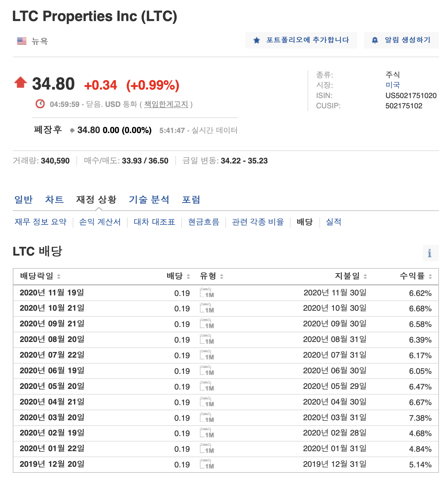This screenshot has width=448, height=481.
Task: Click the LTC Properties Inc (LTC) heading
Action: (95, 16)
